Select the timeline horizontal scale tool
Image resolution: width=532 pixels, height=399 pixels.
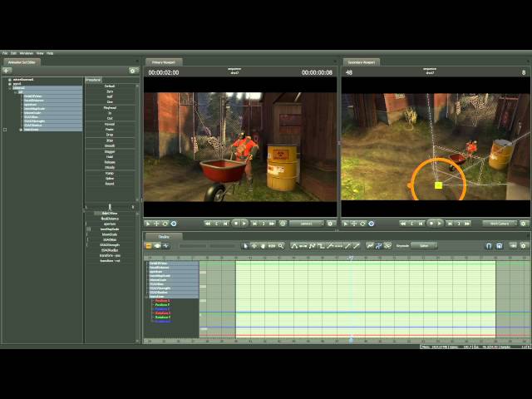coord(272,246)
